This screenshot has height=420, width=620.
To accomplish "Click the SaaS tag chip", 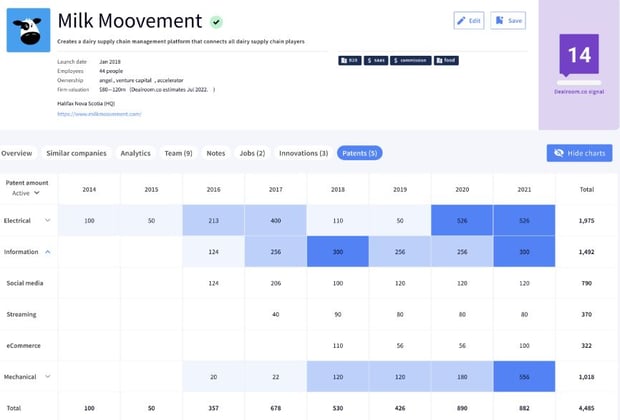I will tap(376, 60).
